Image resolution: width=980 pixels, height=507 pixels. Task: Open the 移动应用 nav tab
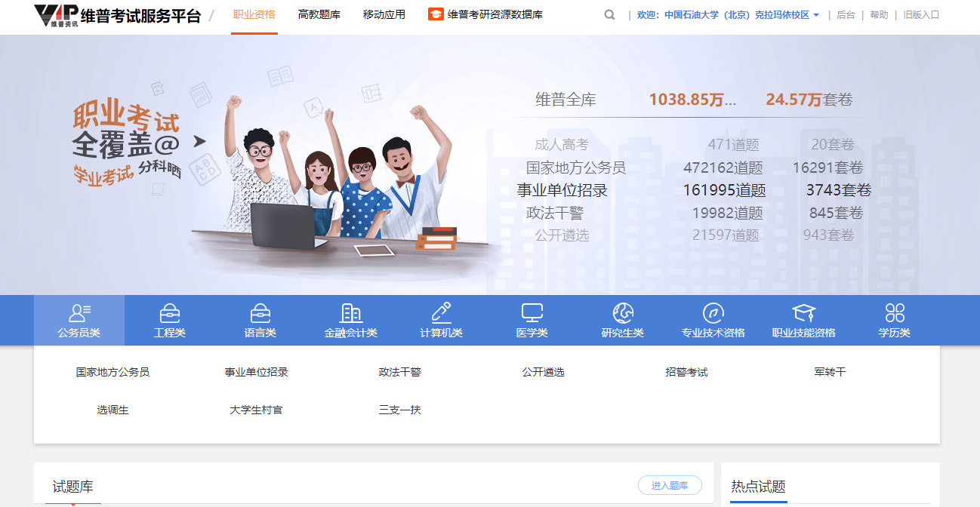tap(384, 15)
